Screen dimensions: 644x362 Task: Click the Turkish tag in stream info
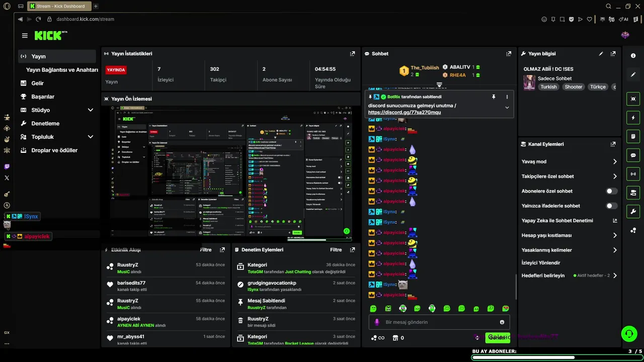click(548, 87)
